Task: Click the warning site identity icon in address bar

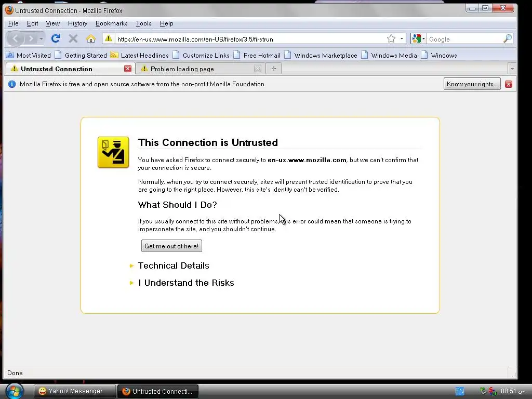Action: (109, 38)
